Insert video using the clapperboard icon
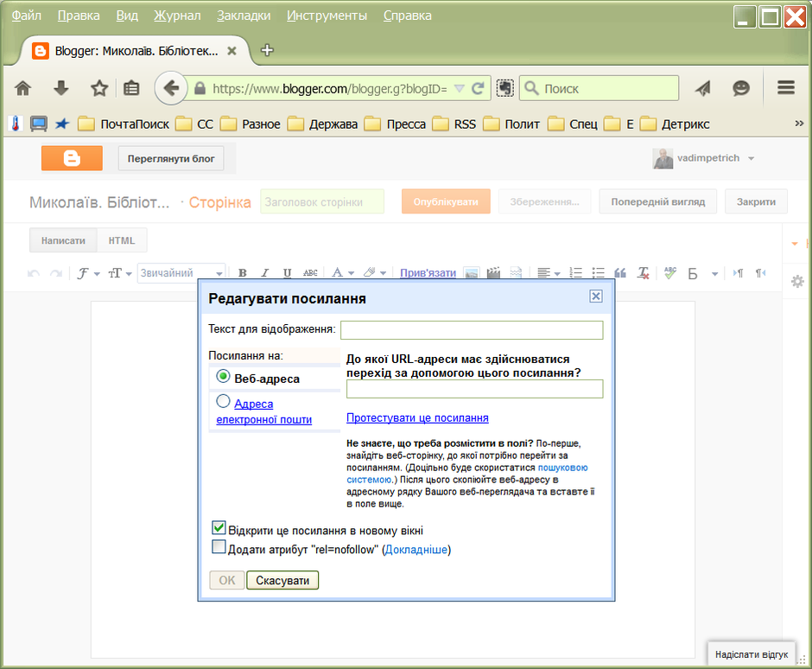Image resolution: width=812 pixels, height=669 pixels. pos(493,273)
